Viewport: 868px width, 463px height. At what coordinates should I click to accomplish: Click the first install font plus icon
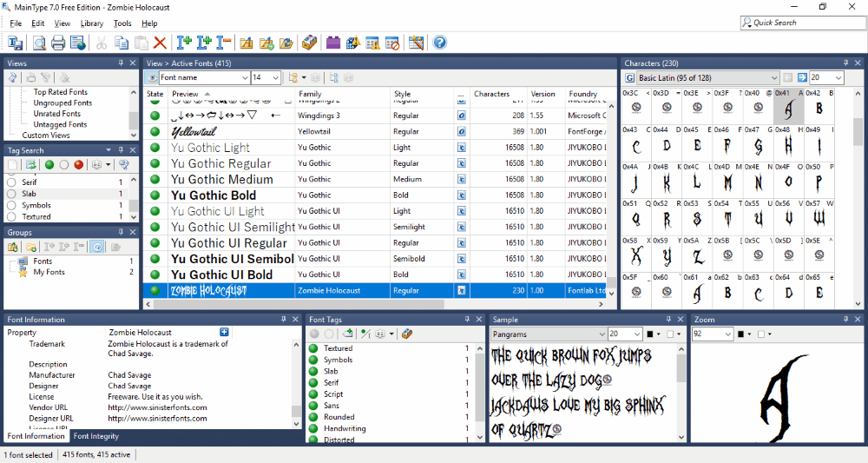(x=184, y=43)
